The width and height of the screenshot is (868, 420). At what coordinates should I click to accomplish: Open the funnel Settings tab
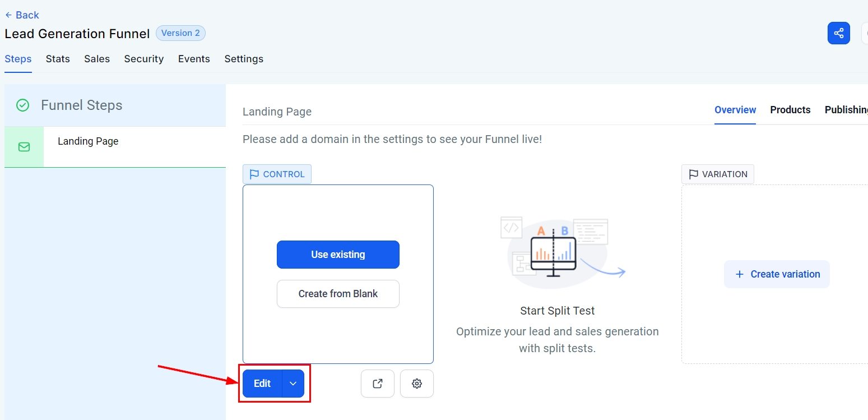244,59
